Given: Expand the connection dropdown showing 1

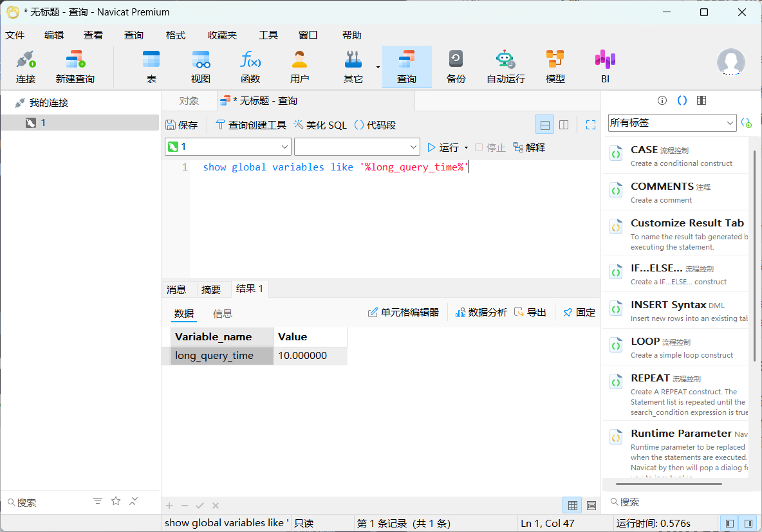Looking at the screenshot, I should click(x=286, y=147).
